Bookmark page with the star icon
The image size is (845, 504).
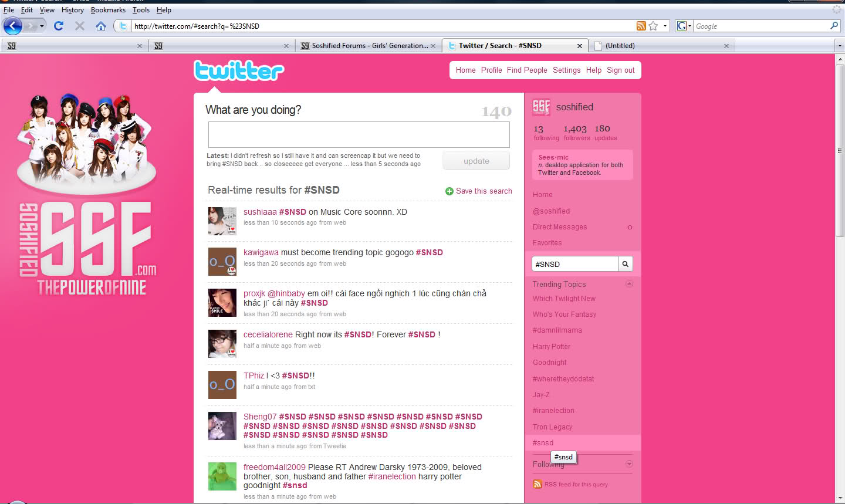(653, 26)
